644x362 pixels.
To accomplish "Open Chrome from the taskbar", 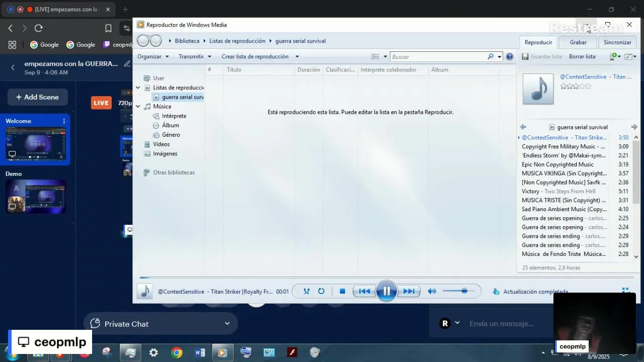I will click(177, 353).
